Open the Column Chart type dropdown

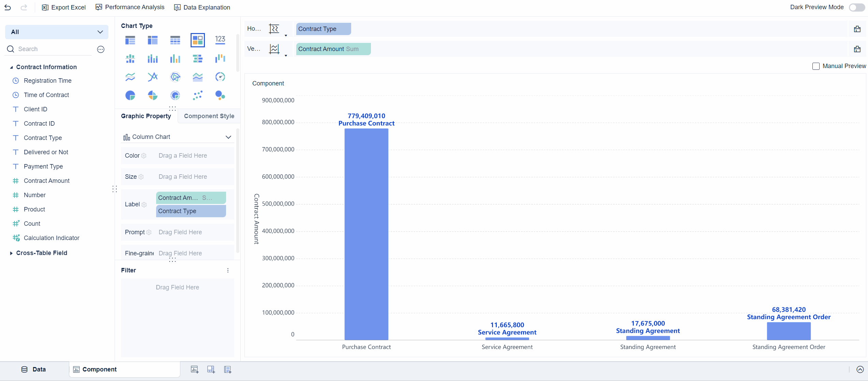[x=177, y=137]
